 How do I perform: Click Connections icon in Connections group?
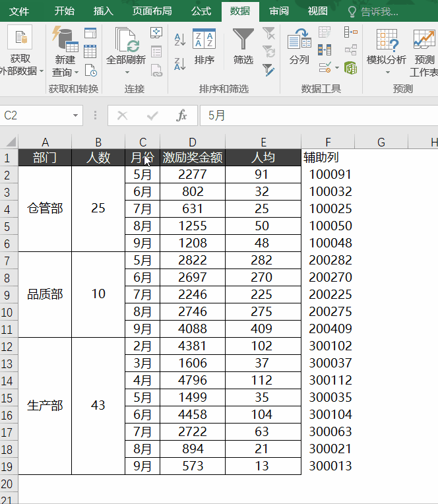(156, 33)
